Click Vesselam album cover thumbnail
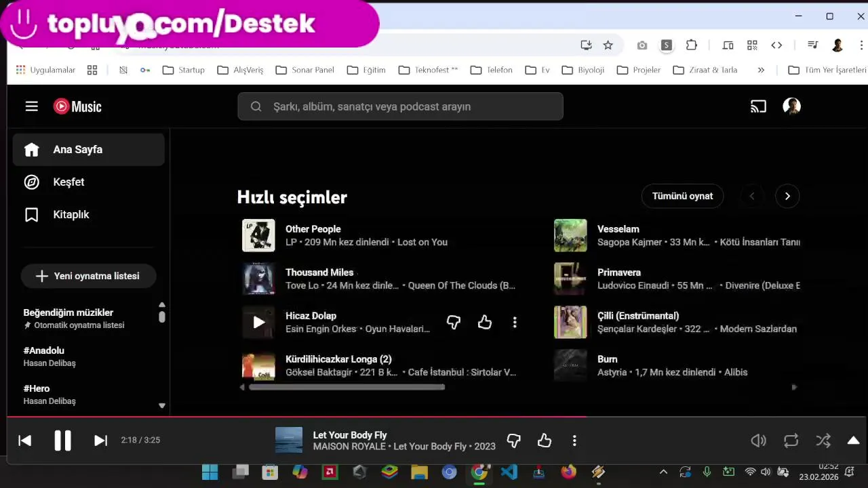This screenshot has width=868, height=488. click(x=570, y=236)
